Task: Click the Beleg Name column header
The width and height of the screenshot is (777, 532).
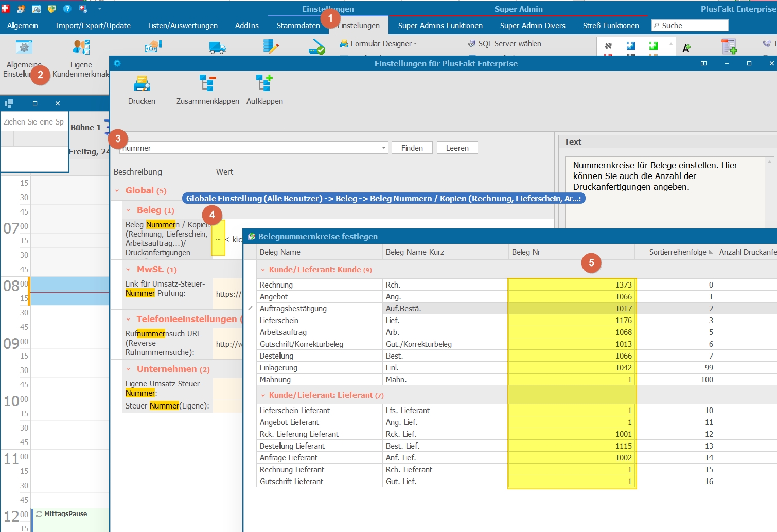Action: click(x=320, y=252)
